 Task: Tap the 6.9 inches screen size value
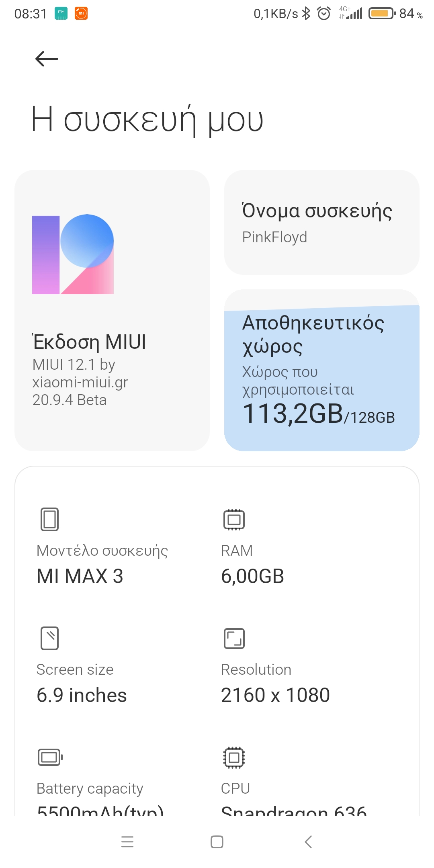tap(82, 695)
